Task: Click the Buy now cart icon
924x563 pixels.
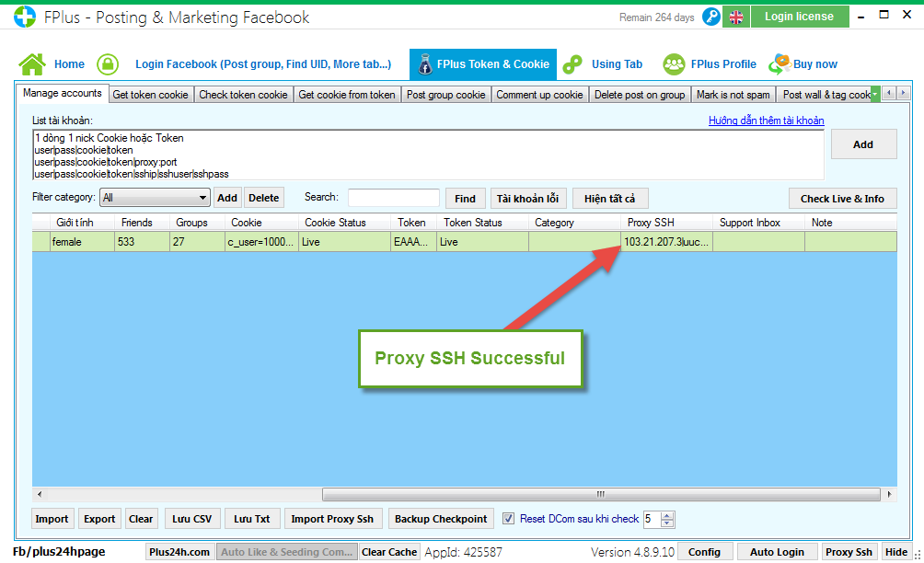Action: (780, 64)
